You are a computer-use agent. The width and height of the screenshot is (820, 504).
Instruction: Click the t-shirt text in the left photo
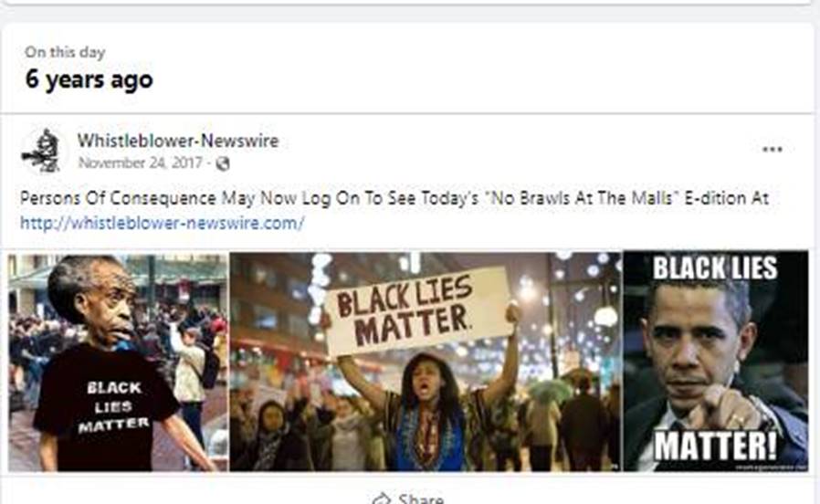pos(114,406)
